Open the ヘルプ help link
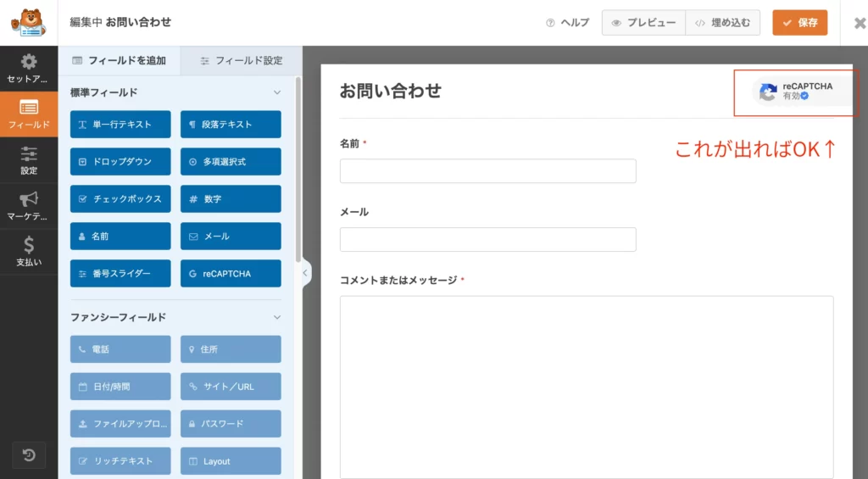This screenshot has height=479, width=868. 567,23
